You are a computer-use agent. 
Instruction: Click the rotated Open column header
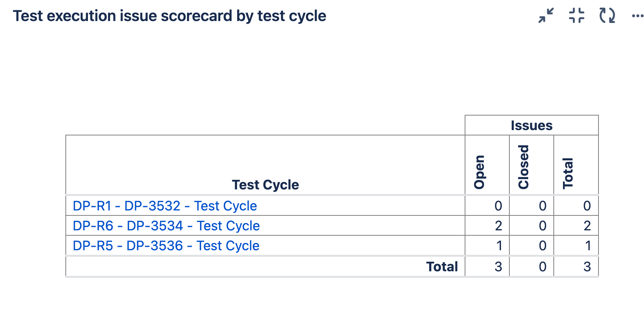[479, 172]
